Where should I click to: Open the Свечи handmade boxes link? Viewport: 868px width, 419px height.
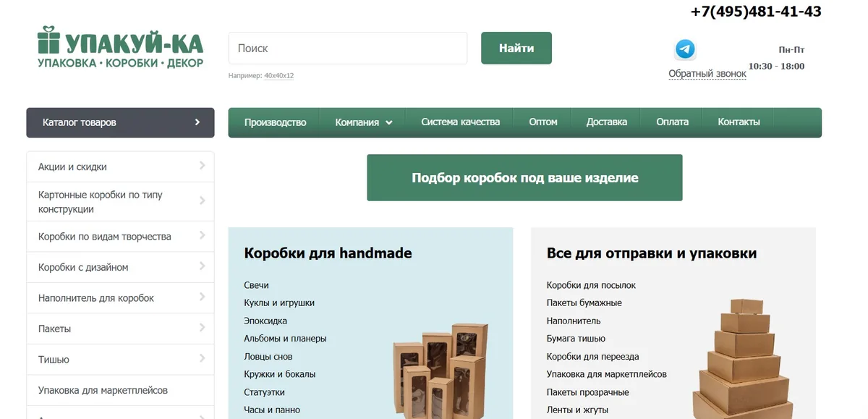coord(256,285)
